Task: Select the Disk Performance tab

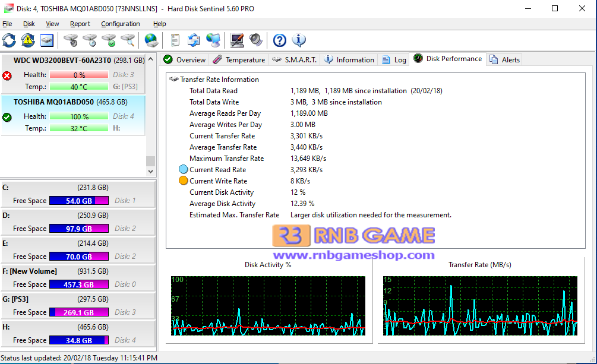Action: click(448, 59)
